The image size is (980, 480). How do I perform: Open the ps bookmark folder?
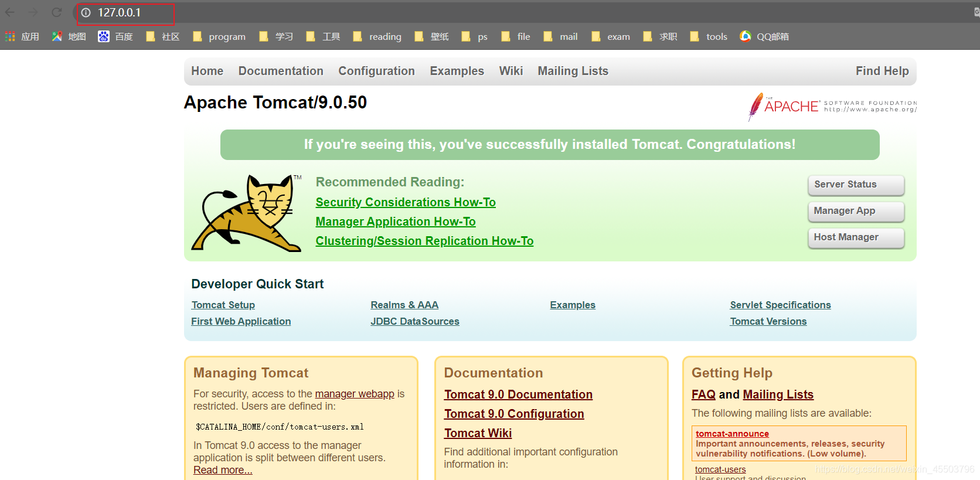(x=475, y=36)
